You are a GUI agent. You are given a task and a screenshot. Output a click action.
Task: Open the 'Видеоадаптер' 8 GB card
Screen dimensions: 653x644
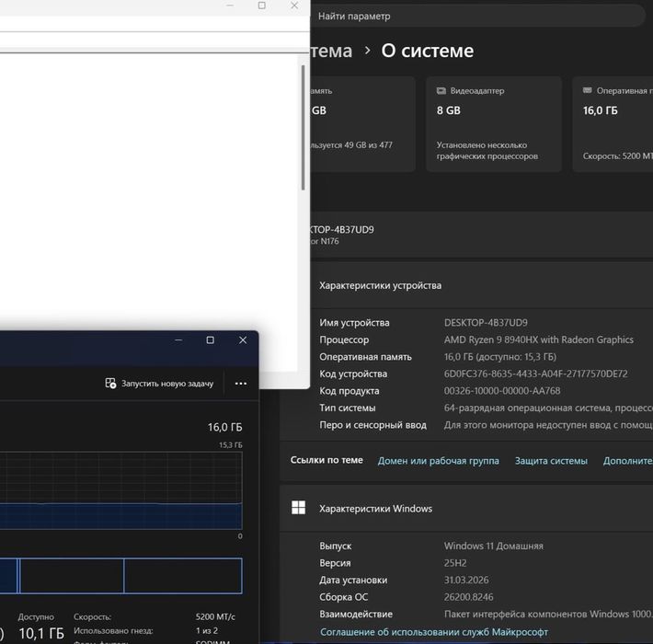click(494, 123)
